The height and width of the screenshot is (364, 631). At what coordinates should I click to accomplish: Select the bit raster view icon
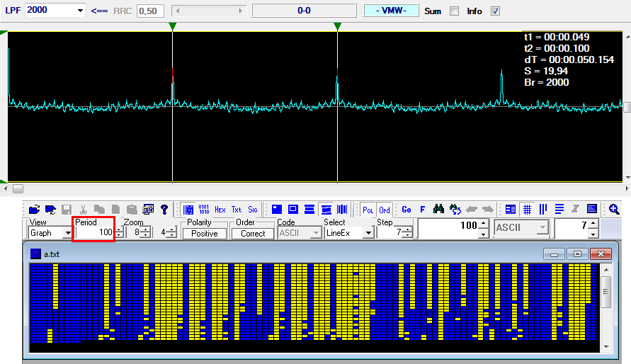tap(188, 210)
